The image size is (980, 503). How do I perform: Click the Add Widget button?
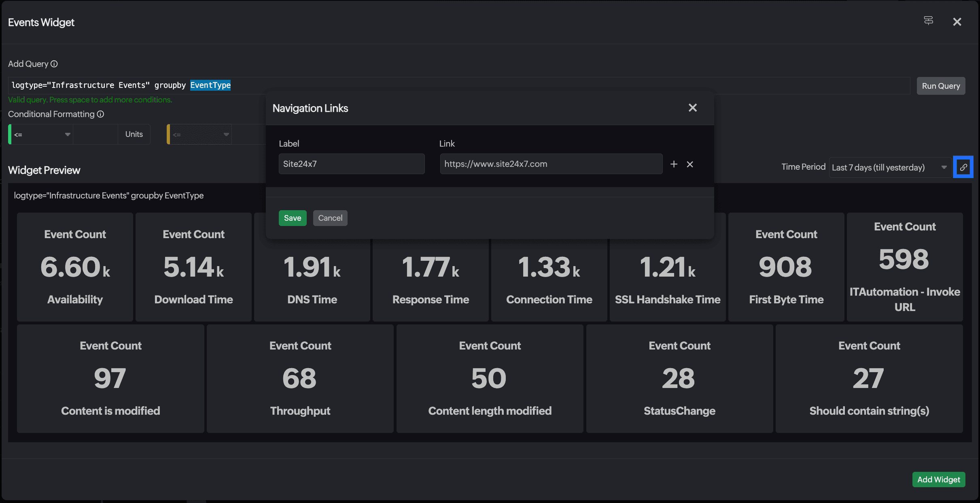[x=938, y=480]
